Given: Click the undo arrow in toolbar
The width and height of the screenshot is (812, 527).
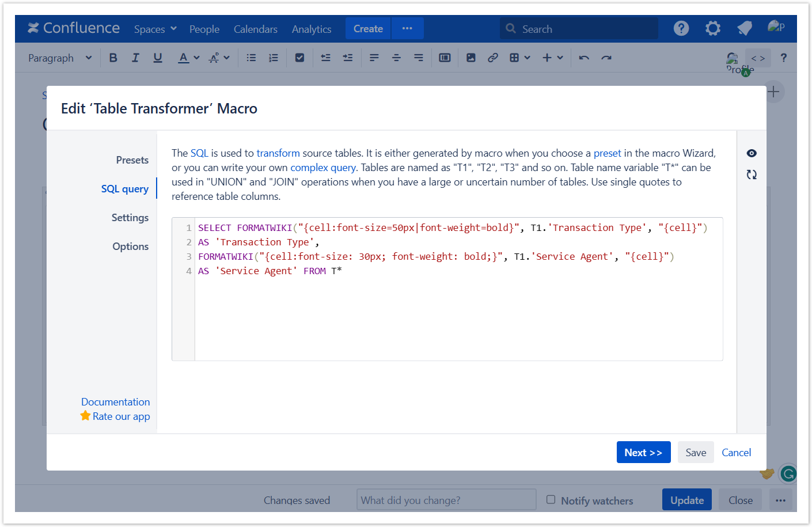Looking at the screenshot, I should (x=584, y=58).
